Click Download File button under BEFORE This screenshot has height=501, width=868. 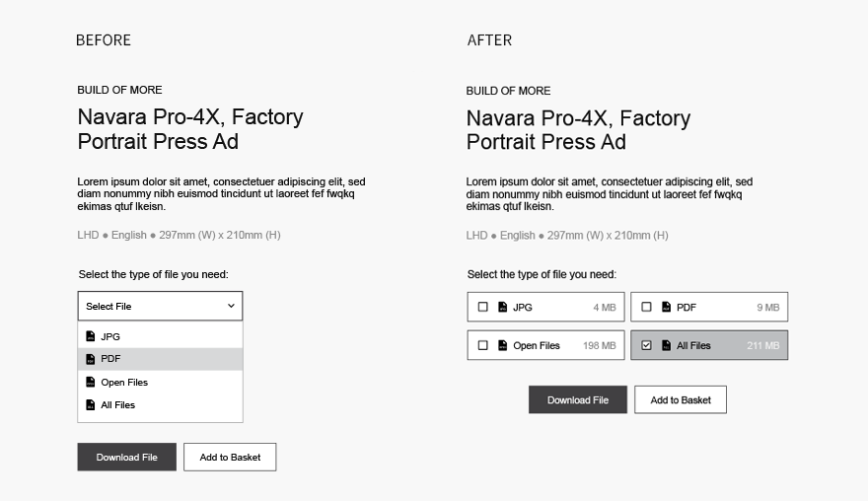[127, 457]
